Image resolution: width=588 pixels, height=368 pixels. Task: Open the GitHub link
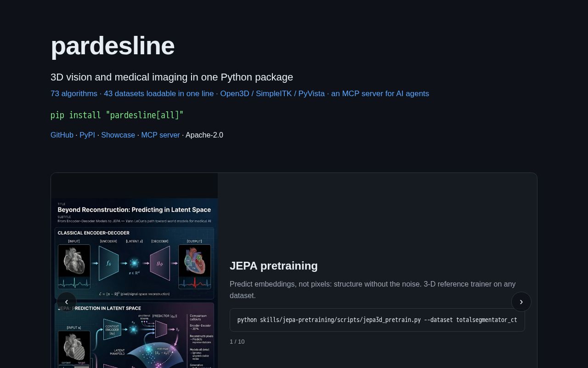[x=62, y=135]
